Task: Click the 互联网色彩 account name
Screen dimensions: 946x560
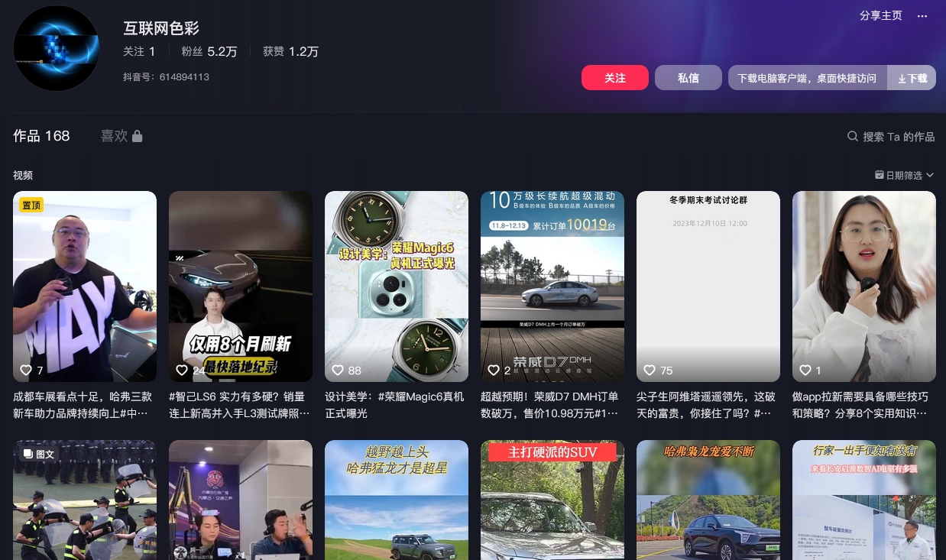Action: coord(161,28)
